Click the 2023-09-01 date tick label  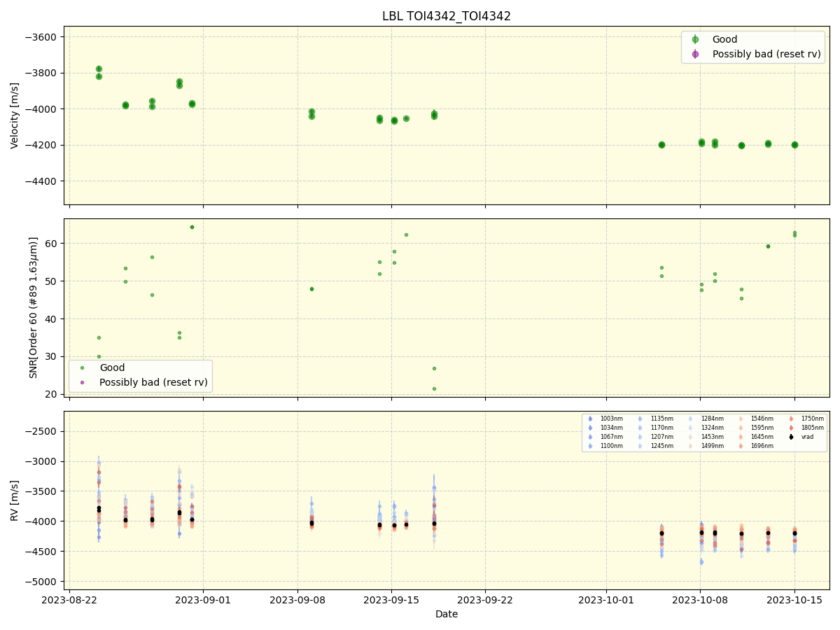[204, 600]
